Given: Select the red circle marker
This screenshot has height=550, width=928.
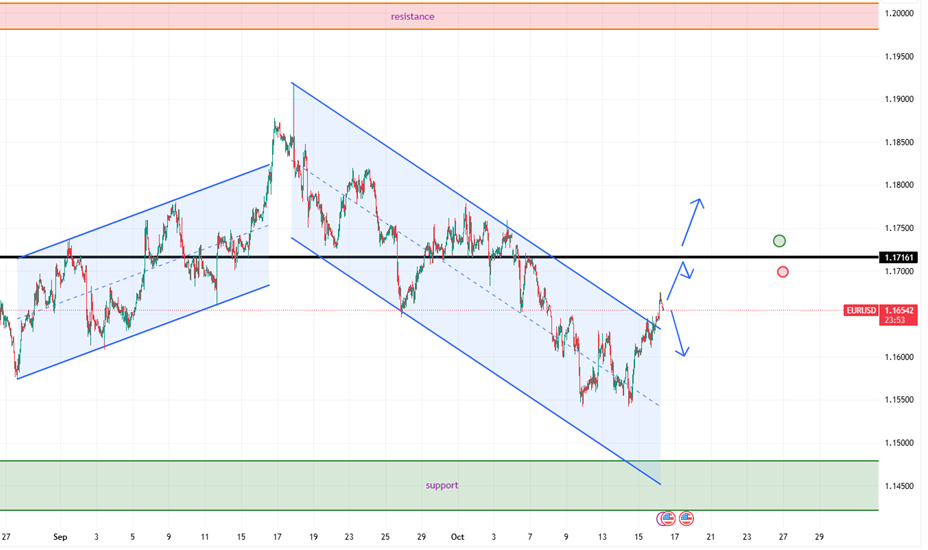Looking at the screenshot, I should tap(783, 271).
